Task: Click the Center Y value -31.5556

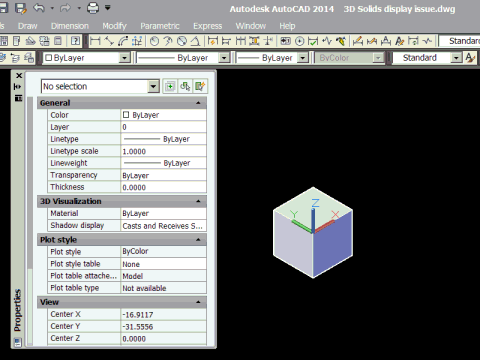Action: [x=163, y=326]
